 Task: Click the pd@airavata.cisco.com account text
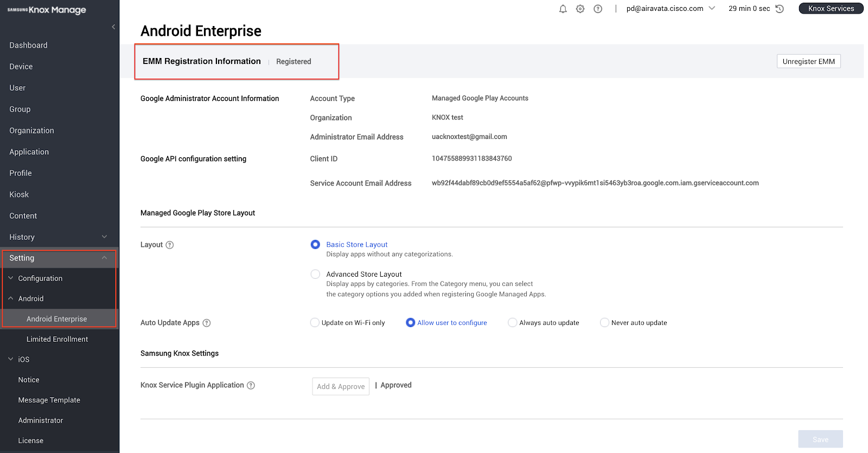point(665,8)
